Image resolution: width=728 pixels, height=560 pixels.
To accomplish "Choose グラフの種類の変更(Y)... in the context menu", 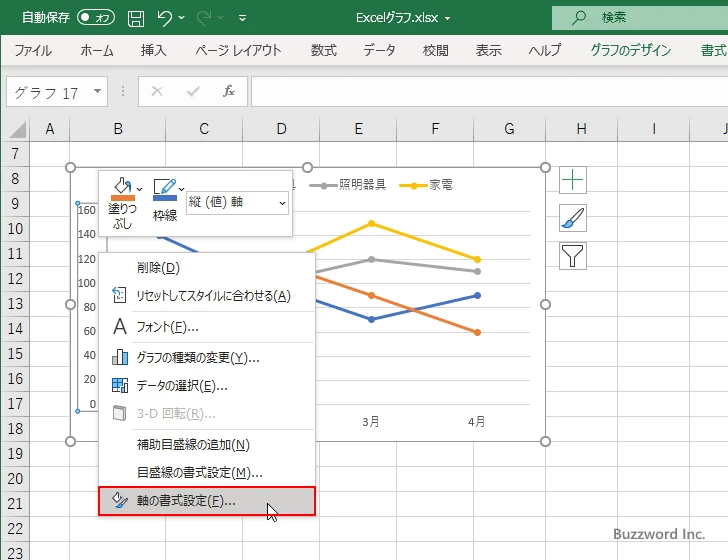I will [x=207, y=358].
